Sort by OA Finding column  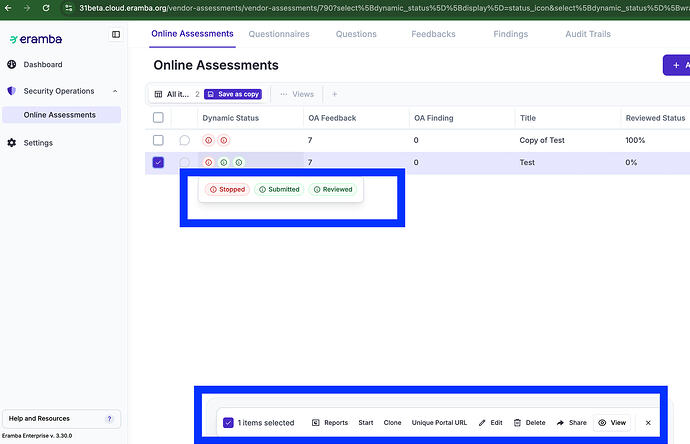click(433, 118)
